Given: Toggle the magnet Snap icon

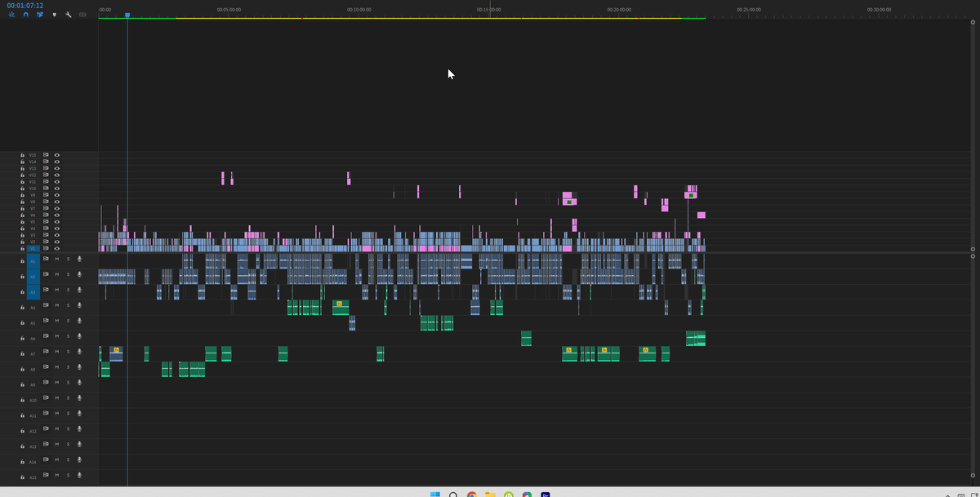Looking at the screenshot, I should pos(25,15).
